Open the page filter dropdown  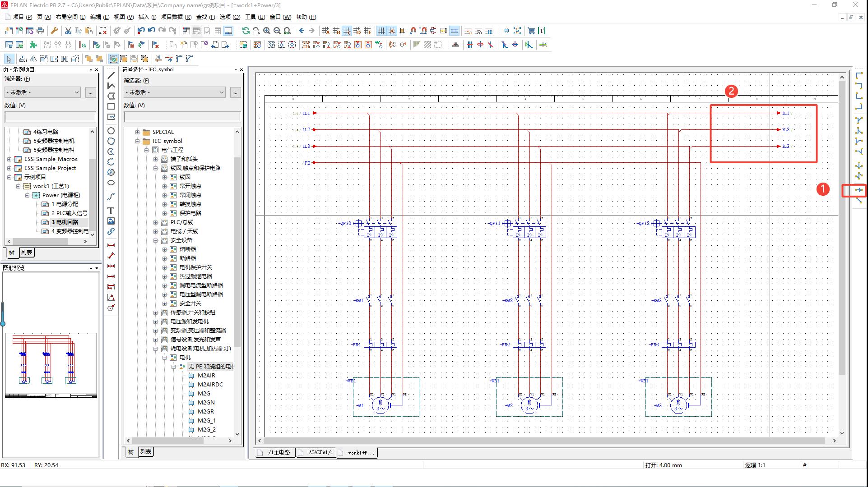click(43, 92)
